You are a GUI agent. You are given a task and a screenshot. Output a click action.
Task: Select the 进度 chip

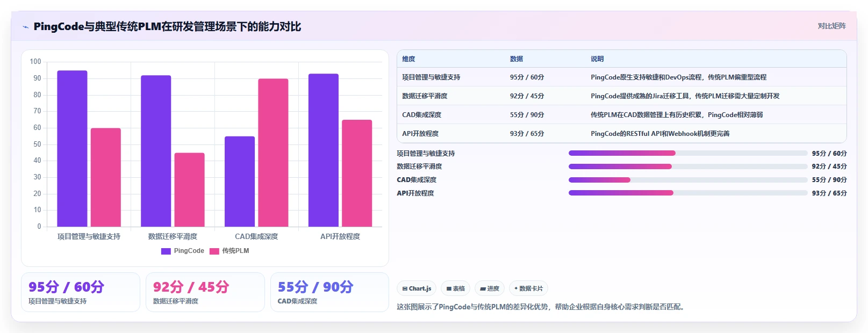[490, 288]
